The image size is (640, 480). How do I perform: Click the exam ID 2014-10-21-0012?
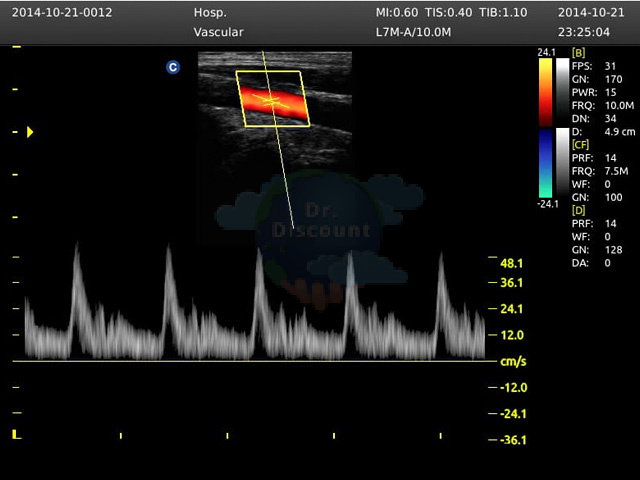pyautogui.click(x=62, y=13)
